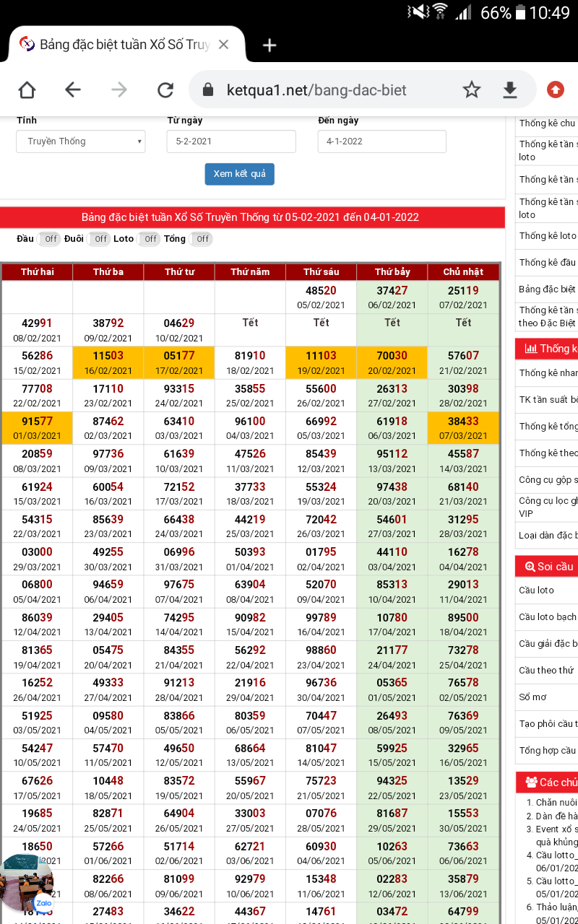The image size is (578, 924).
Task: Click the Chủ nhật column header
Action: pyautogui.click(x=463, y=271)
